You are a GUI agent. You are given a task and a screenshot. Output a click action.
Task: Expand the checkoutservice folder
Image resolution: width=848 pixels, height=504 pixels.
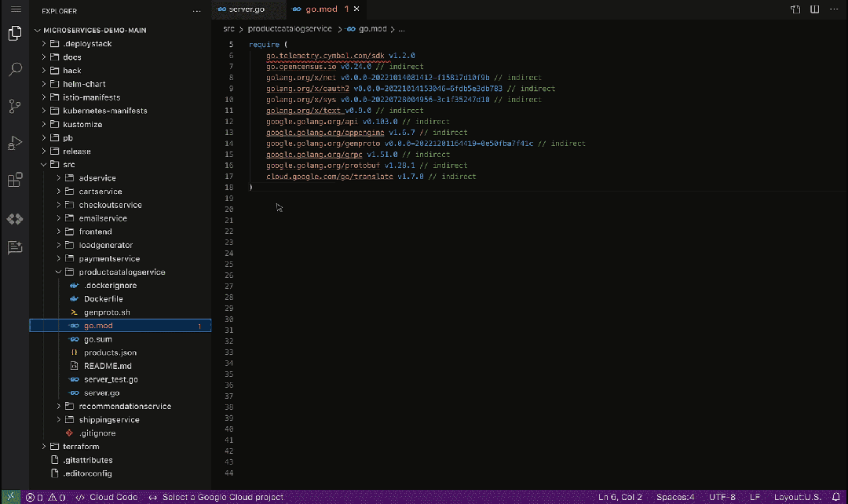(x=111, y=205)
